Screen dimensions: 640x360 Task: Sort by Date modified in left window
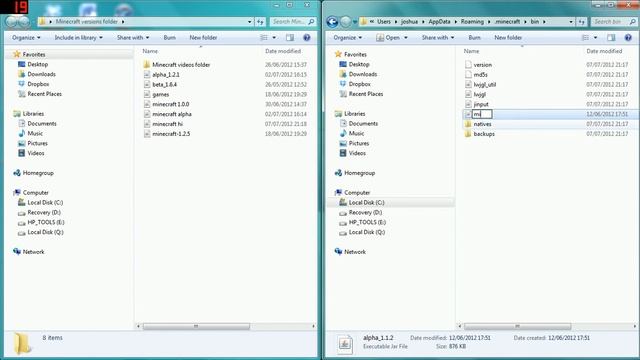(x=283, y=51)
